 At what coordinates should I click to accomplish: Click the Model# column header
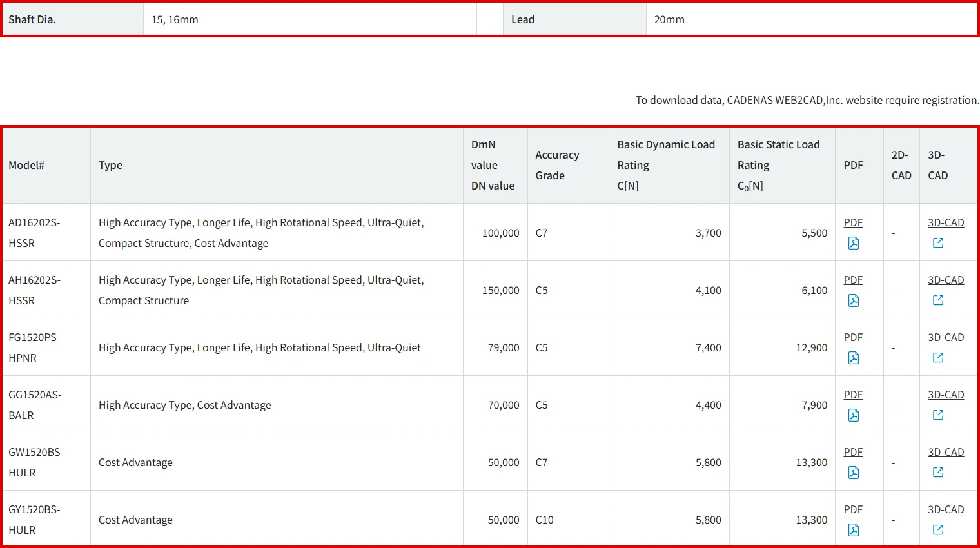[x=26, y=165]
